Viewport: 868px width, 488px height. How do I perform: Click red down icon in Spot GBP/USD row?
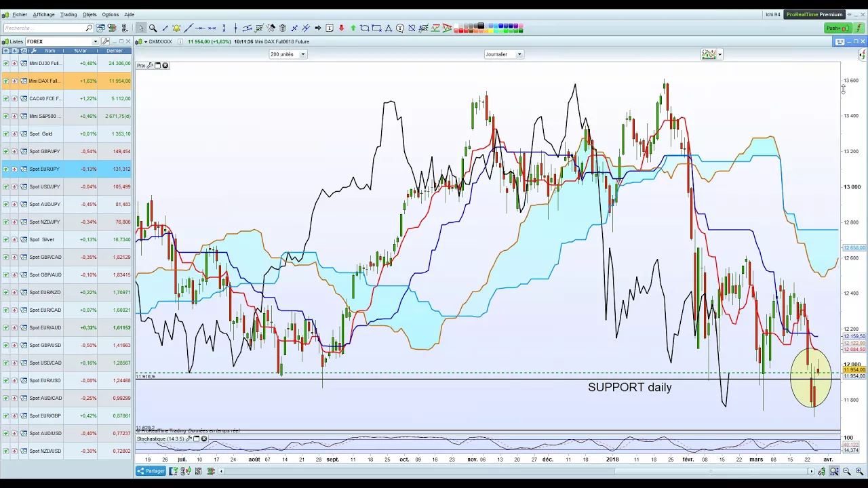[14, 345]
